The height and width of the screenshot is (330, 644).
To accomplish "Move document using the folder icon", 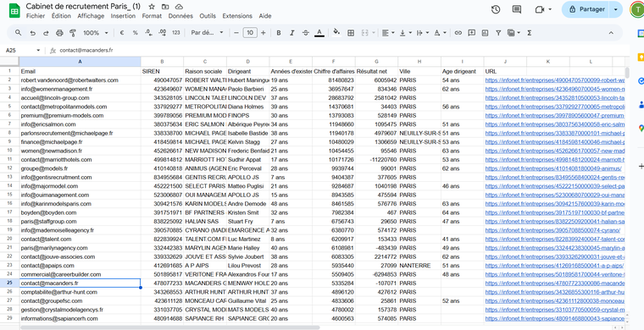I will pyautogui.click(x=165, y=7).
